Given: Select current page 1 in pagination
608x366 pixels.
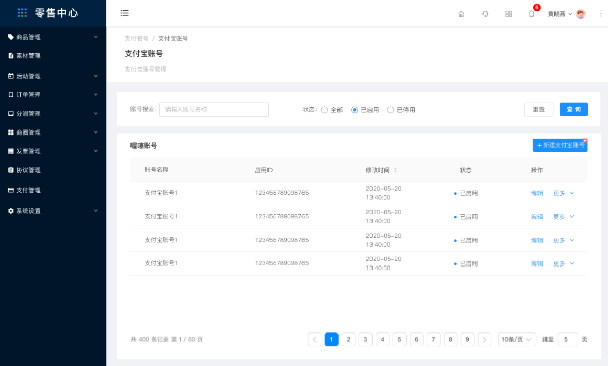Looking at the screenshot, I should [331, 339].
